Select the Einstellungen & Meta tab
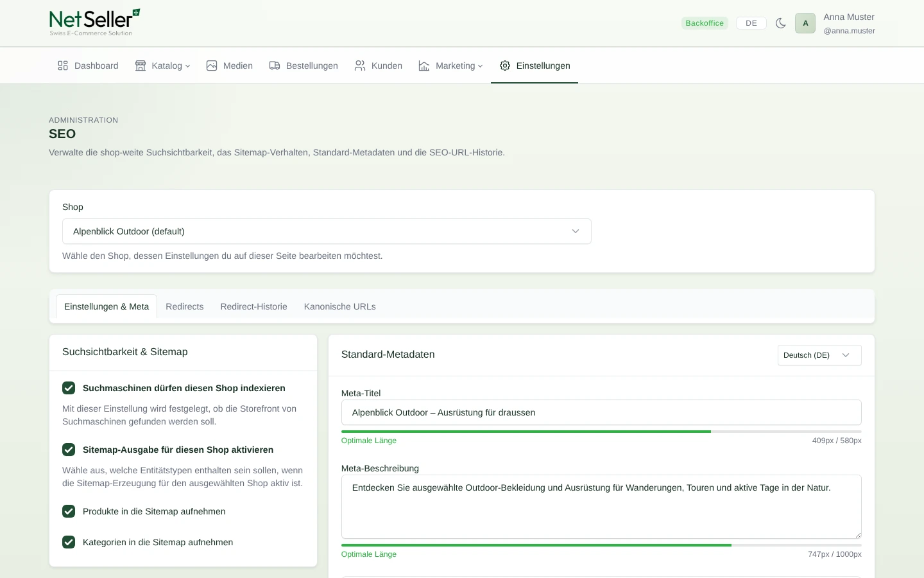The image size is (924, 578). pyautogui.click(x=107, y=306)
